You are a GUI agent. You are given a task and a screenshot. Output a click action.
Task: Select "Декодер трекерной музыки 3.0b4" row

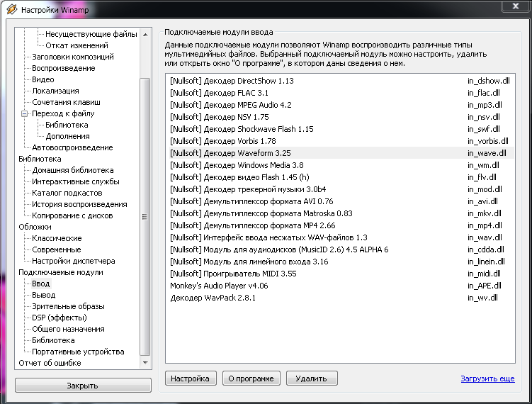(340, 189)
